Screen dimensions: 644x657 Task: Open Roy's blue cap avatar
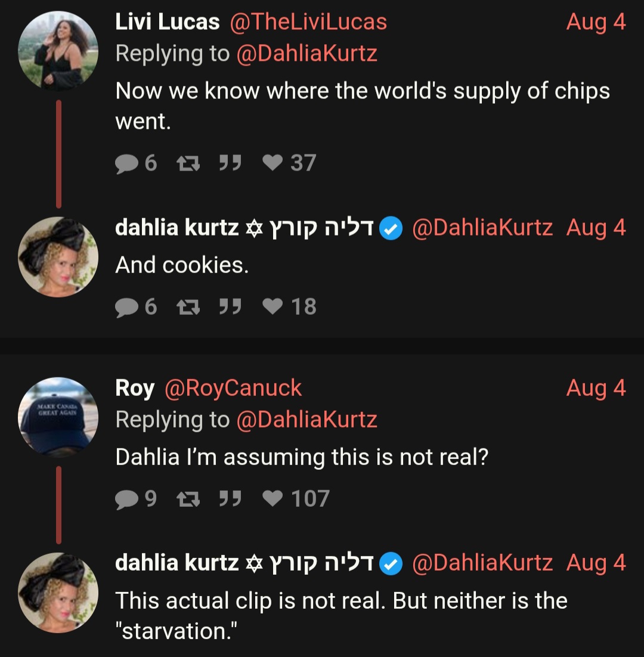(x=58, y=416)
